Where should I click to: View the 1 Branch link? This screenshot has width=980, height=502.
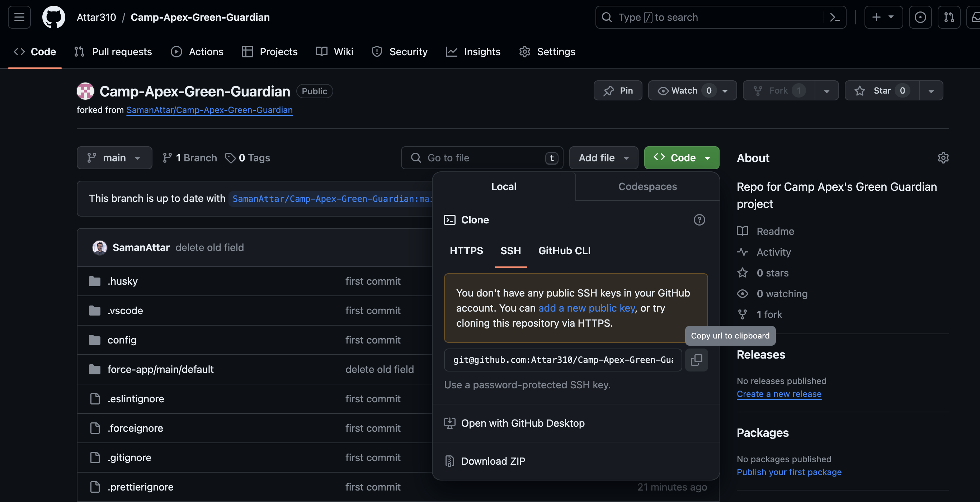pyautogui.click(x=189, y=158)
